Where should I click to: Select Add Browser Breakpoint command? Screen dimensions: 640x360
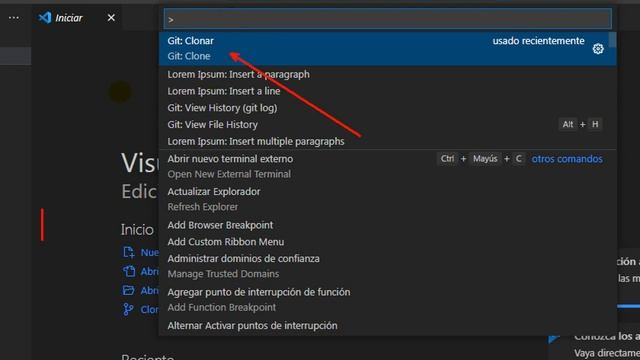(x=387, y=225)
